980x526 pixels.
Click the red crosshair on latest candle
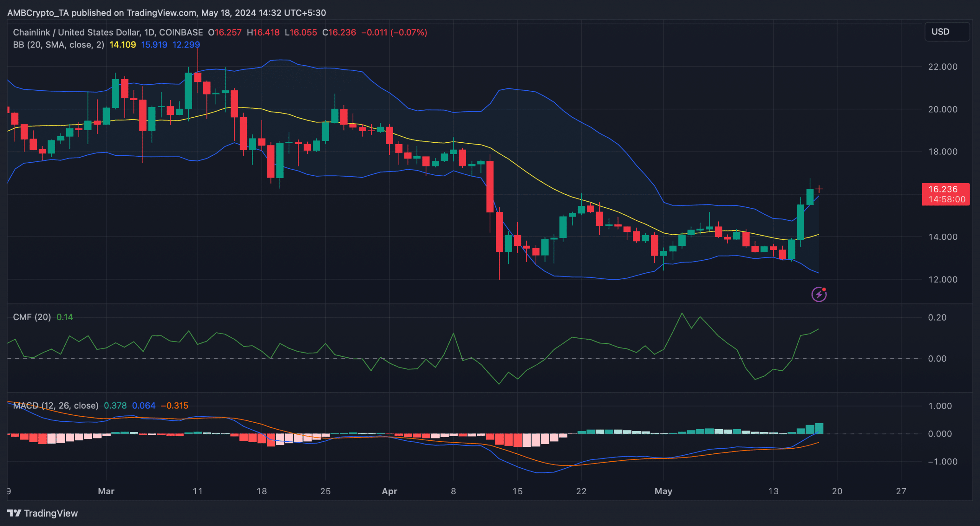[819, 189]
